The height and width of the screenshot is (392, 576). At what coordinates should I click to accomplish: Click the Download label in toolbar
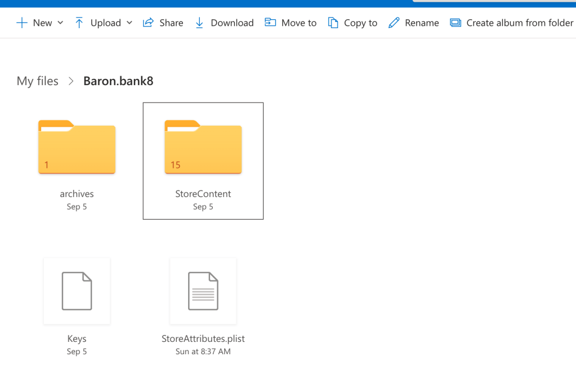(x=232, y=23)
